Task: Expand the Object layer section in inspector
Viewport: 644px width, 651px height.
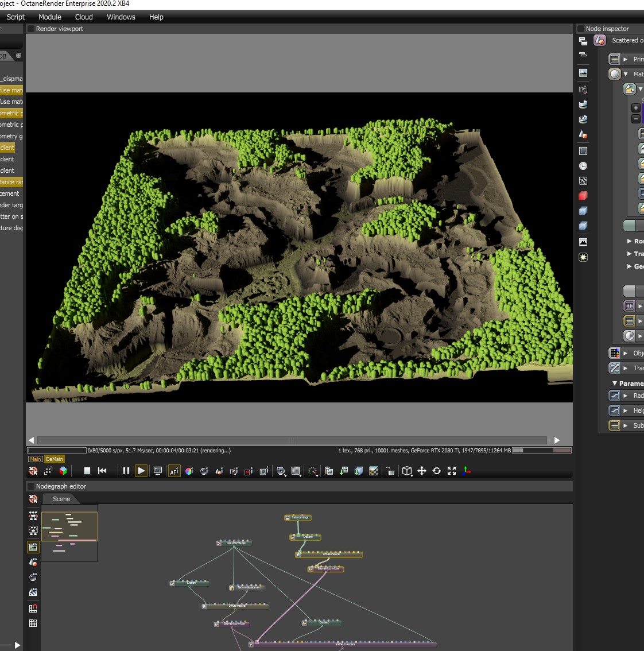Action: point(626,353)
